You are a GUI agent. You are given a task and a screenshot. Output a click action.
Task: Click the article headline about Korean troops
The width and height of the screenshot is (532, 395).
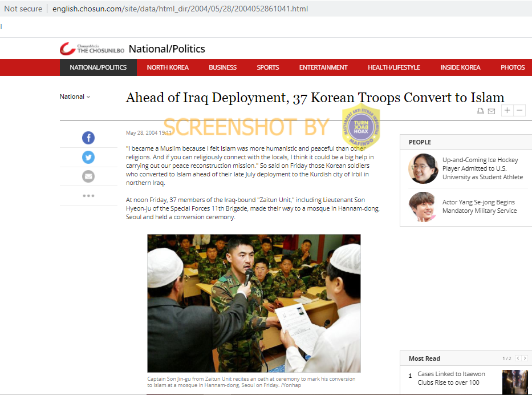pyautogui.click(x=315, y=98)
